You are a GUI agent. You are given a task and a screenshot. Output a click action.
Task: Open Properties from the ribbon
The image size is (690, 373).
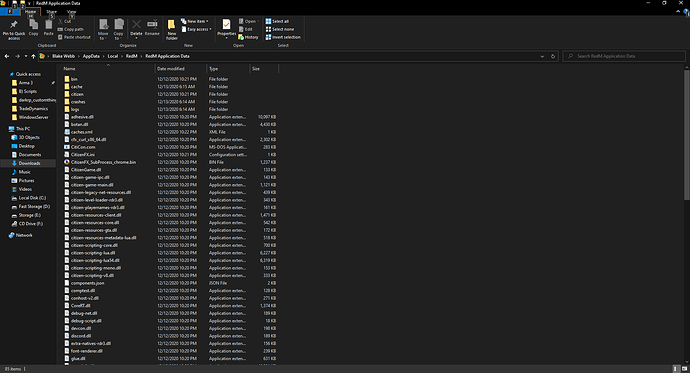(226, 25)
